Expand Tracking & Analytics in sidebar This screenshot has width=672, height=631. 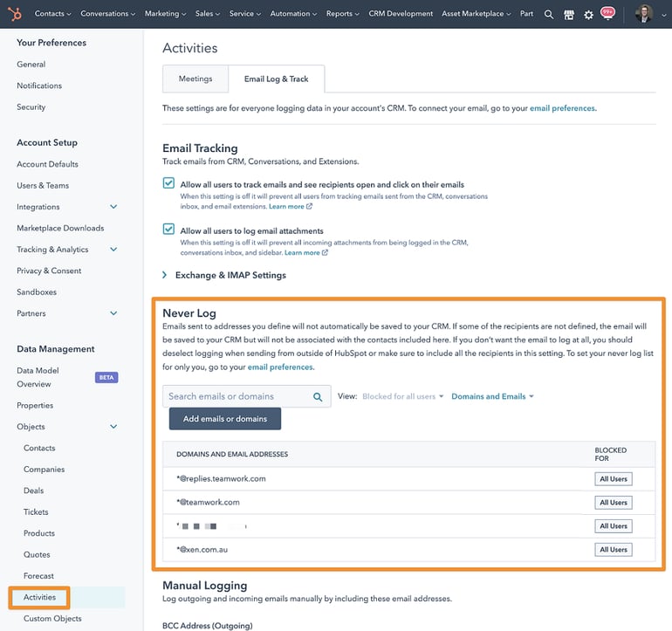point(113,249)
